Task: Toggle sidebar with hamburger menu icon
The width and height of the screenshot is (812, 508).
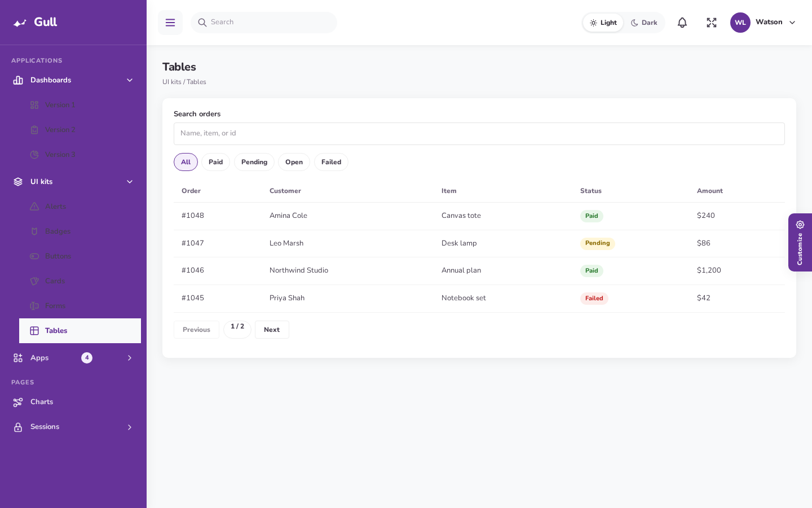Action: pyautogui.click(x=170, y=23)
